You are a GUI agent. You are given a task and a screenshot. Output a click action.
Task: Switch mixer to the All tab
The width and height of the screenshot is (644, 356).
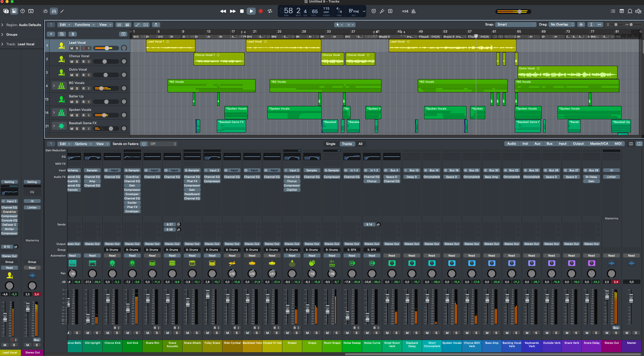coord(360,144)
